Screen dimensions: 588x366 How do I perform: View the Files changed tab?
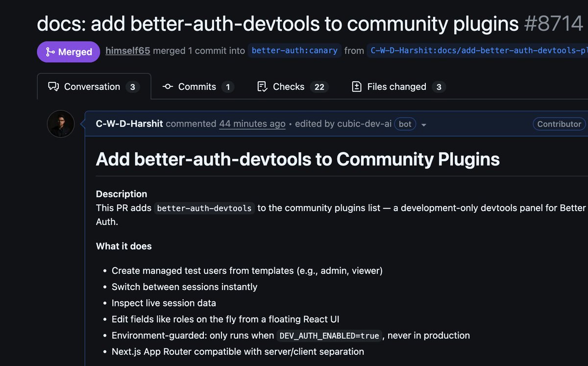[x=398, y=87]
